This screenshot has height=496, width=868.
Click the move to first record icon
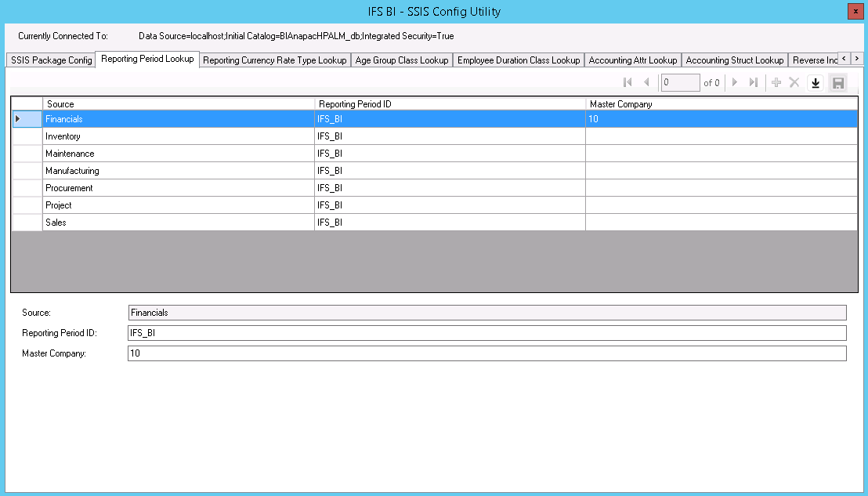627,82
